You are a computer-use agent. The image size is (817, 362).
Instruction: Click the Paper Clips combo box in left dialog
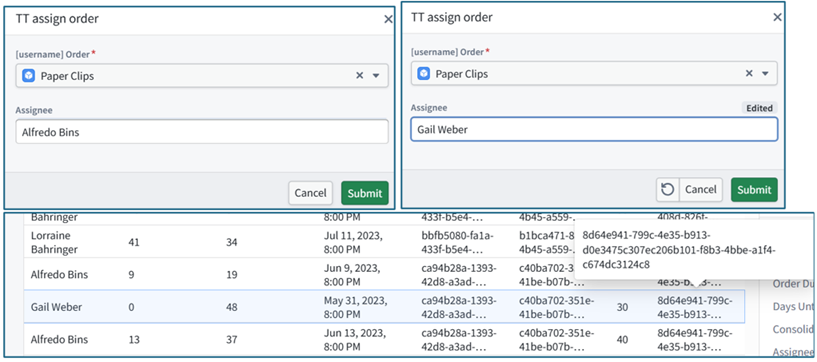[202, 76]
